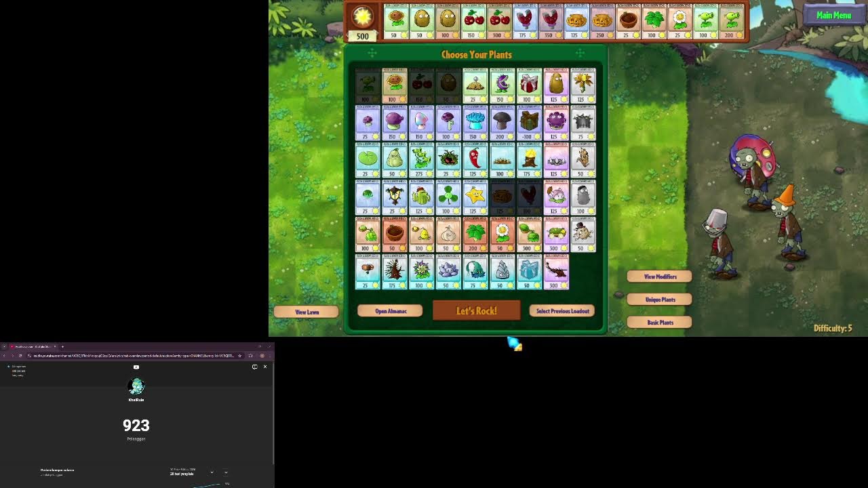Choose the Spikeweed seed packet
Image resolution: width=868 pixels, height=488 pixels.
point(502,160)
